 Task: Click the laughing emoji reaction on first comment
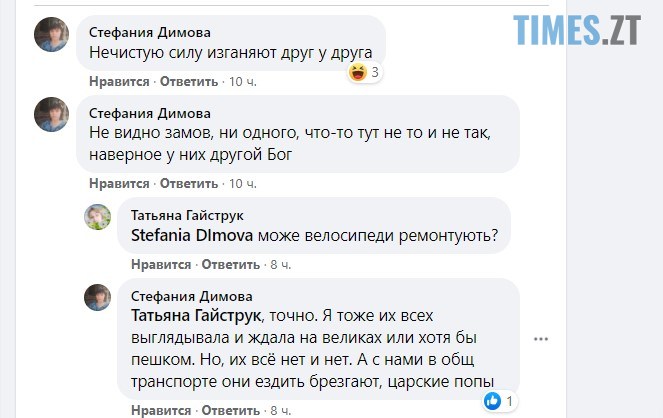click(358, 72)
